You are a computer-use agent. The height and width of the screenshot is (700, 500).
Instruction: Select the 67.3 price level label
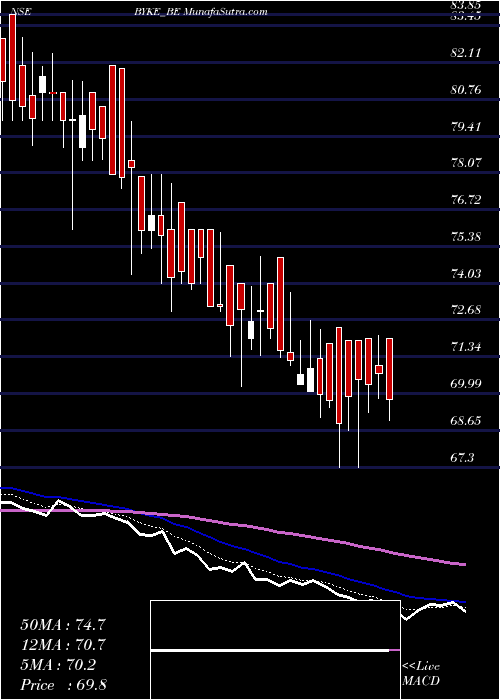pos(463,458)
